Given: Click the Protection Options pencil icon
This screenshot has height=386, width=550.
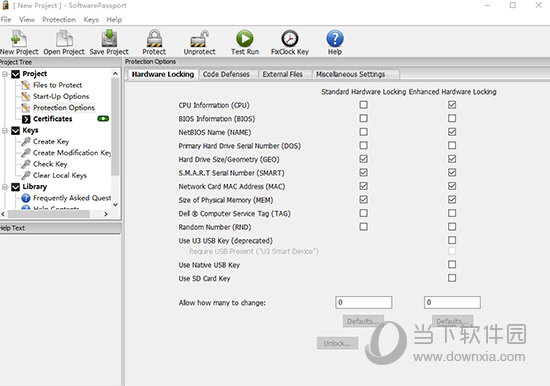Looking at the screenshot, I should (x=26, y=107).
